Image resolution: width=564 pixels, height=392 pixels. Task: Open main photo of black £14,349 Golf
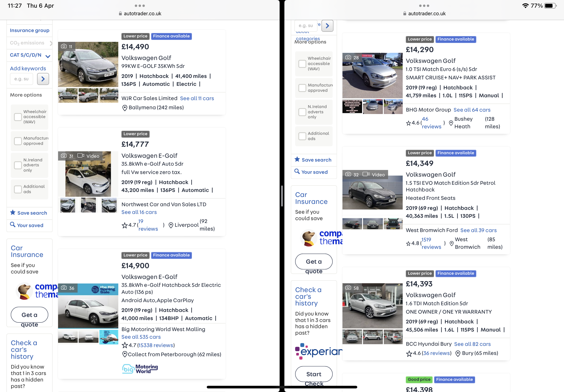[373, 192]
